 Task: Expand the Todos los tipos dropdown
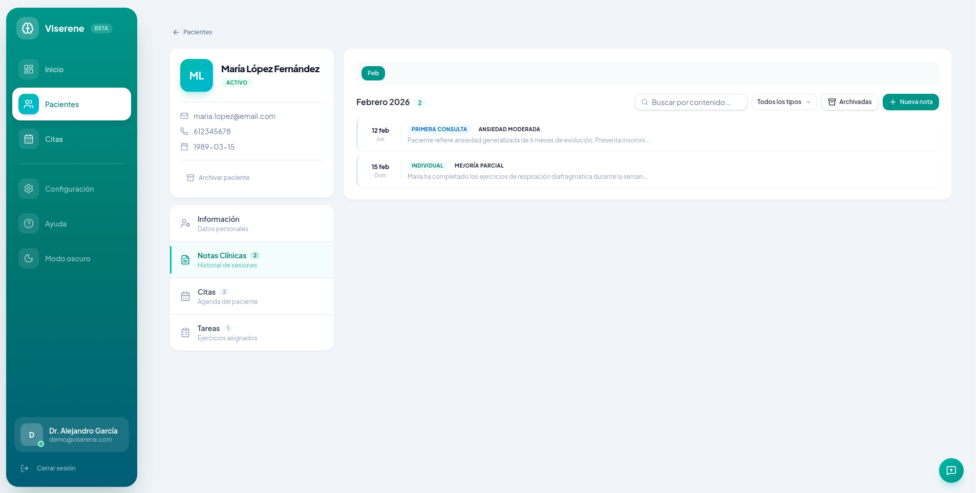(x=783, y=102)
